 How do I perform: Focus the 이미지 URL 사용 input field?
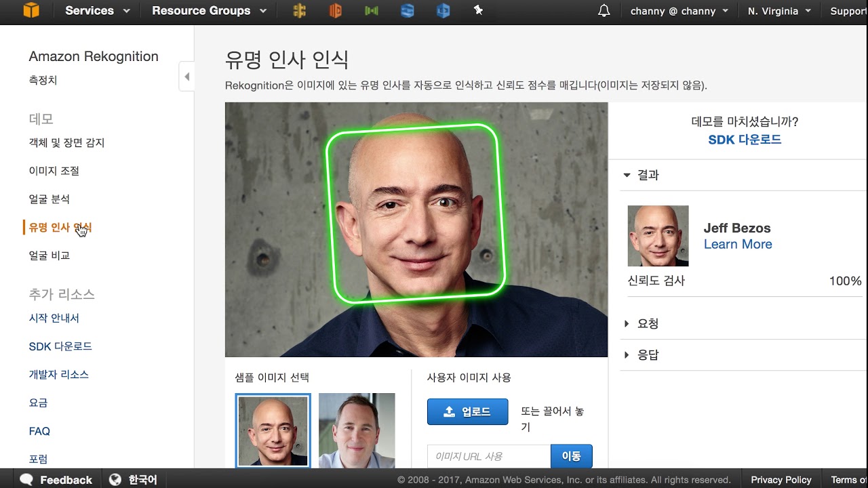point(489,456)
